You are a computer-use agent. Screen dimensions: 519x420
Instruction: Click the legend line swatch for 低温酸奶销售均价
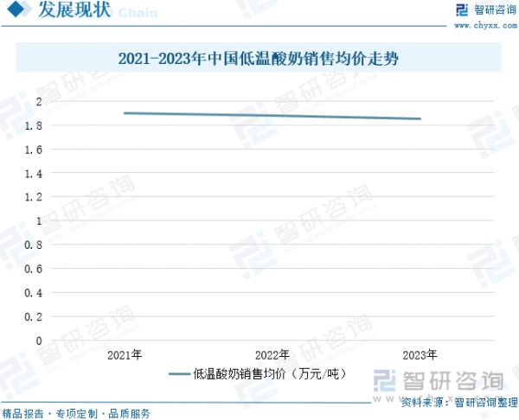(180, 374)
